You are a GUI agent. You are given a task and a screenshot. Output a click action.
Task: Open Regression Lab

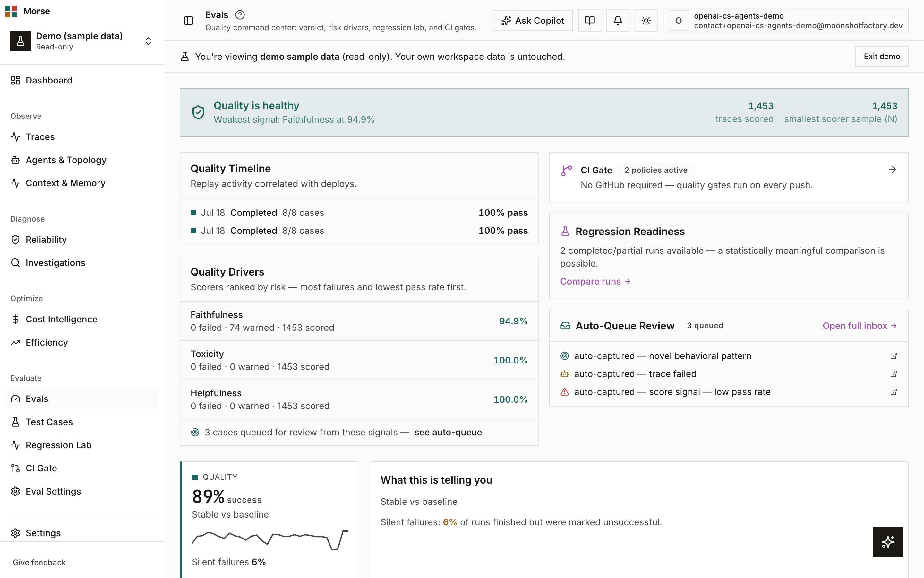(82, 445)
